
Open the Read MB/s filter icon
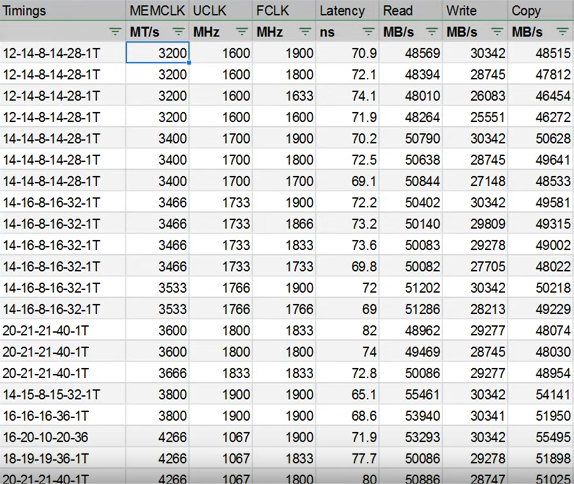(432, 32)
